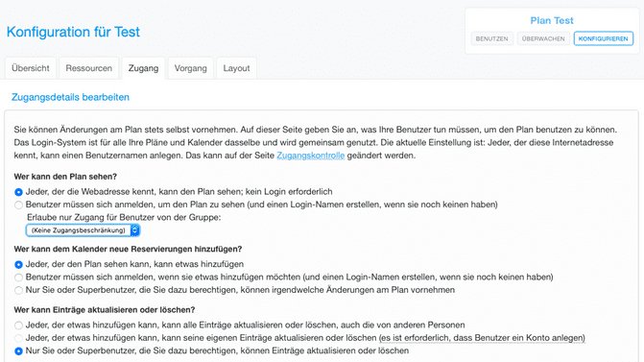Open the '(Keine Zugangsbeschränkung)' group dropdown
644x362 pixels.
click(83, 230)
